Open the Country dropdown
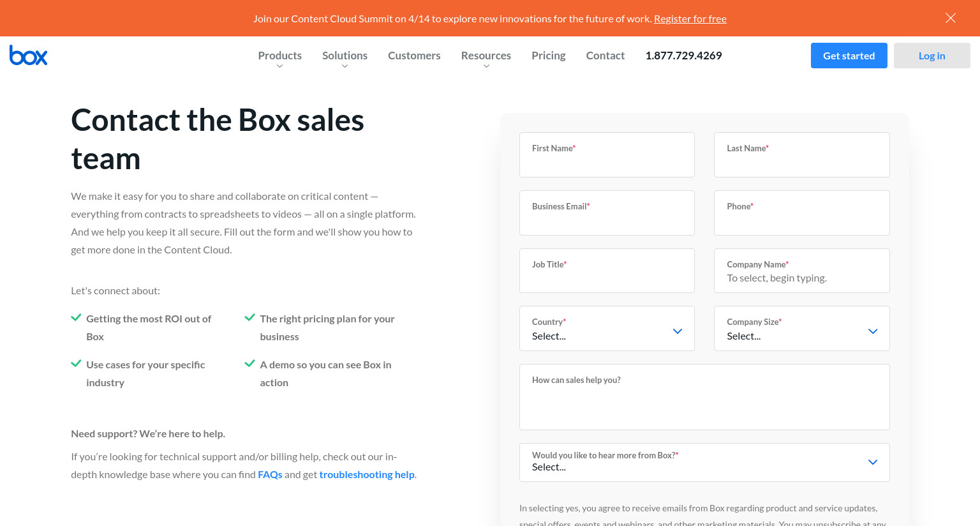The width and height of the screenshot is (980, 526). click(607, 328)
